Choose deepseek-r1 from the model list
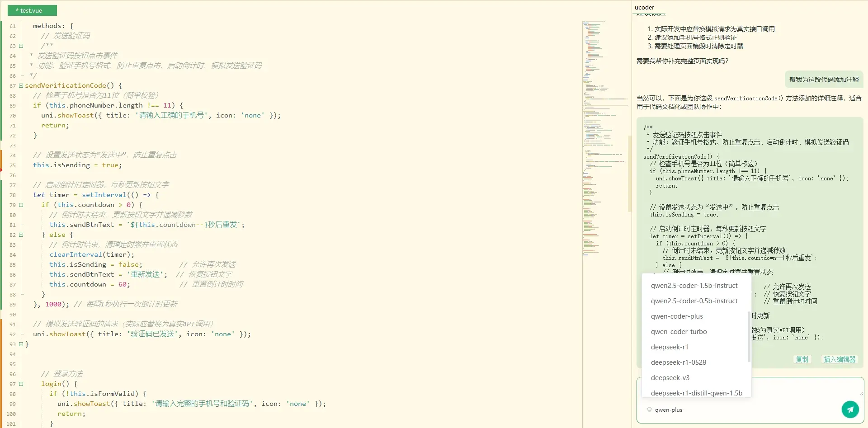 coord(670,347)
